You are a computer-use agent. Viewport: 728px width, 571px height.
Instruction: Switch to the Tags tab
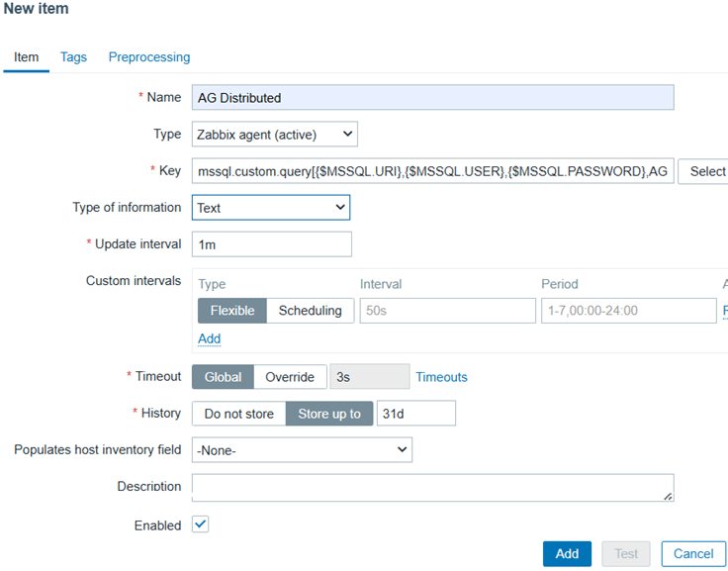pyautogui.click(x=73, y=57)
